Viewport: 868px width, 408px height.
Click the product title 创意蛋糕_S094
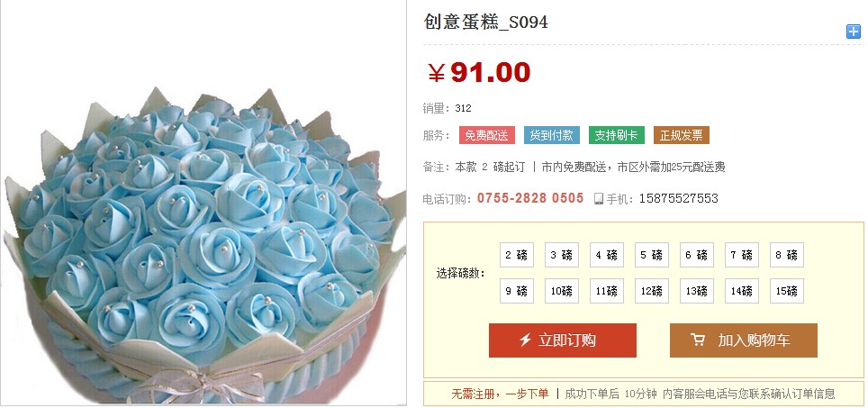486,23
